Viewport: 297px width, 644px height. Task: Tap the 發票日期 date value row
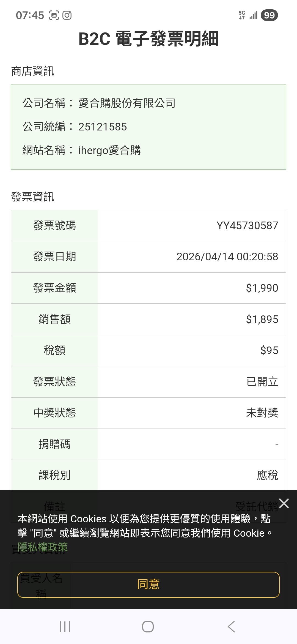(192, 257)
